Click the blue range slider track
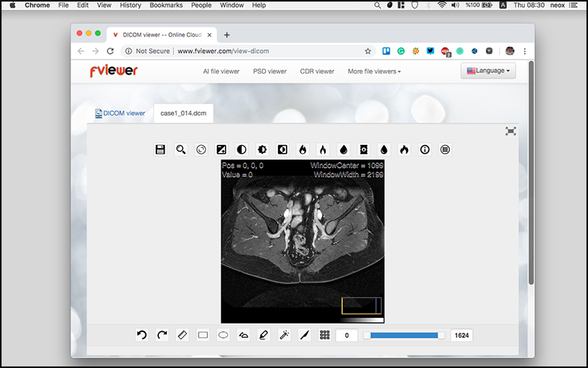The width and height of the screenshot is (588, 368). 404,336
